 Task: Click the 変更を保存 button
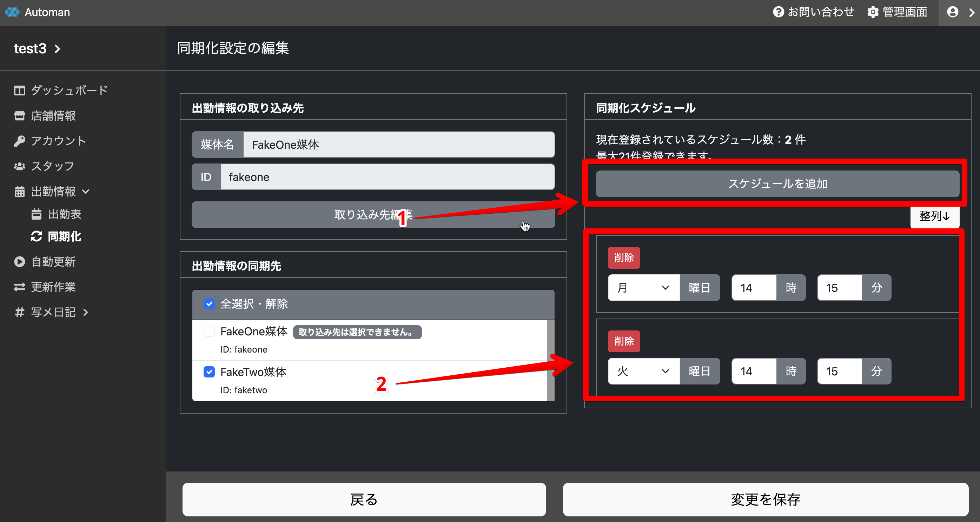(x=766, y=499)
